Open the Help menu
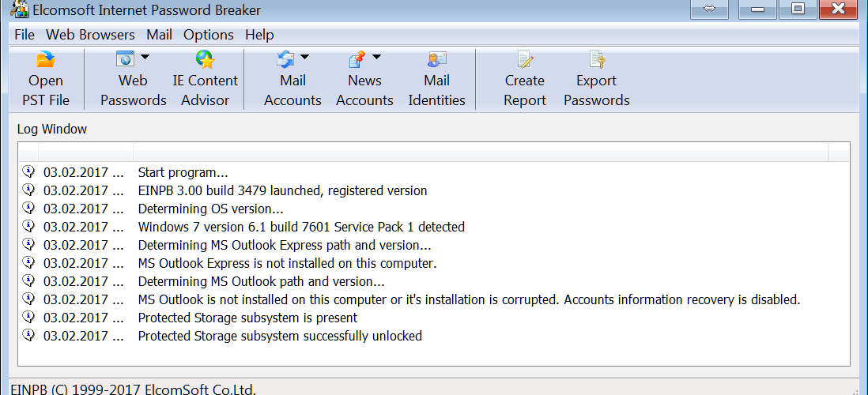Screen dimensions: 868x395 click(259, 35)
